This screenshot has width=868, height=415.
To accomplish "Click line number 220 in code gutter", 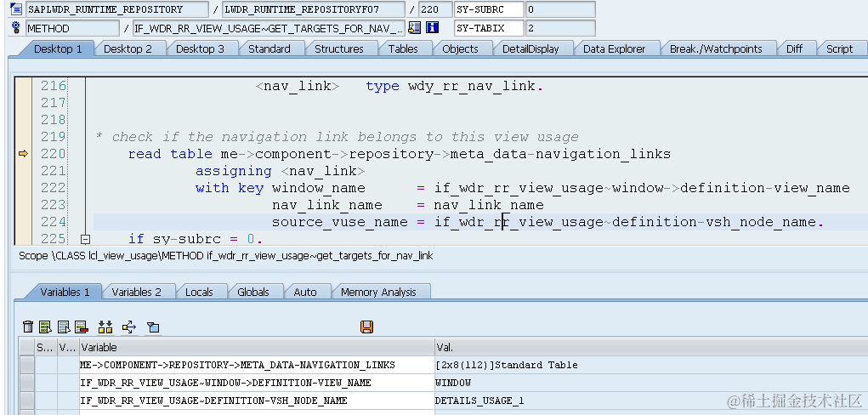I will 54,153.
